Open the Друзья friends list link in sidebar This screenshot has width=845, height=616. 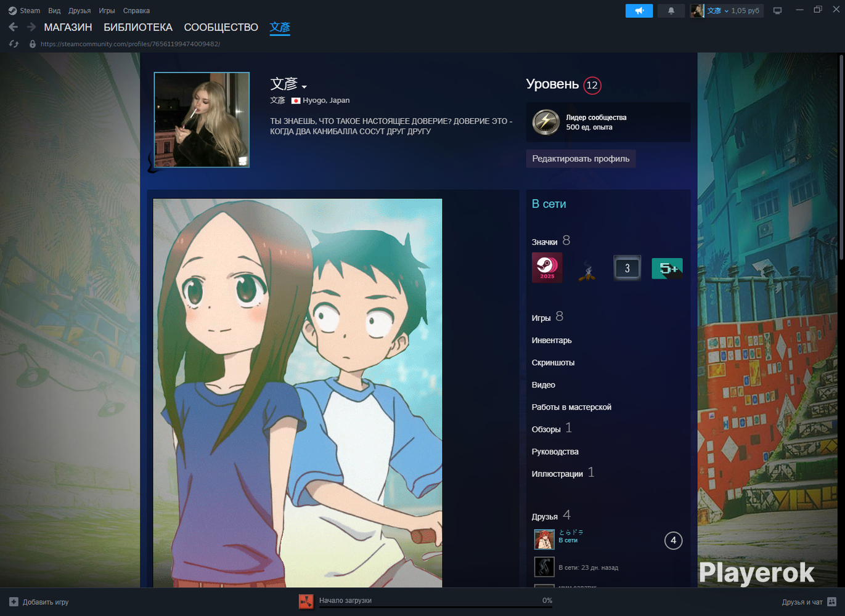[x=545, y=516]
